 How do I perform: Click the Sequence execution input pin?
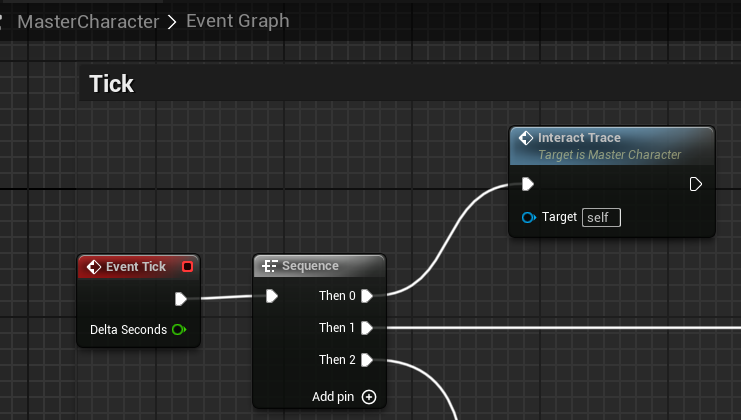coord(272,296)
